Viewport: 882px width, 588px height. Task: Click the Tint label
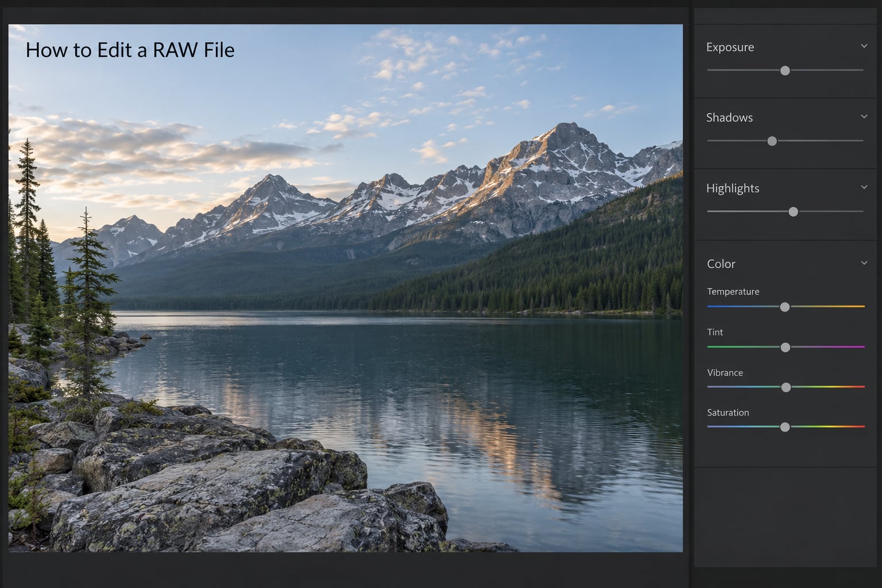click(x=715, y=332)
